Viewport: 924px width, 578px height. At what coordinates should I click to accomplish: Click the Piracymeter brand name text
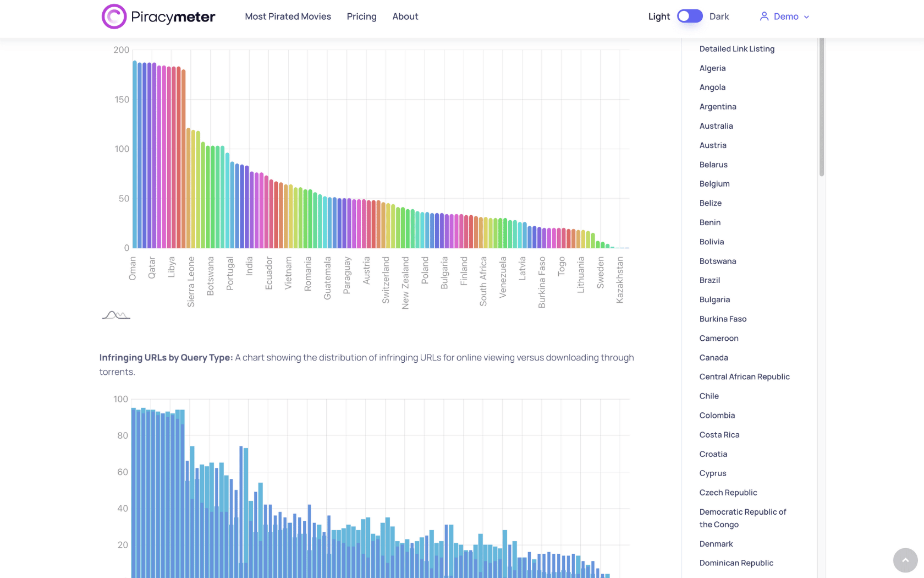coord(173,17)
